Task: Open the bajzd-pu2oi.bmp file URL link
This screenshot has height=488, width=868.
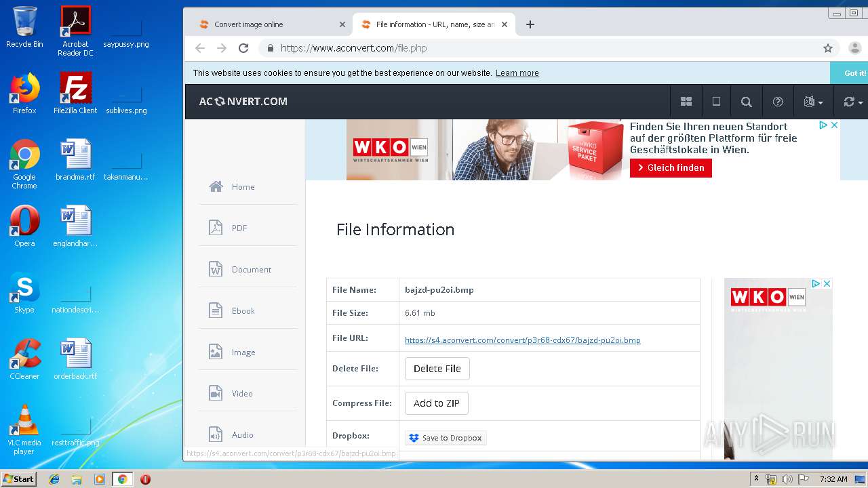Action: (522, 340)
